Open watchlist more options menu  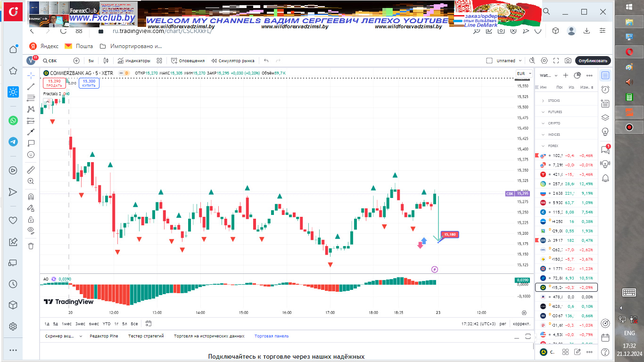click(x=589, y=75)
